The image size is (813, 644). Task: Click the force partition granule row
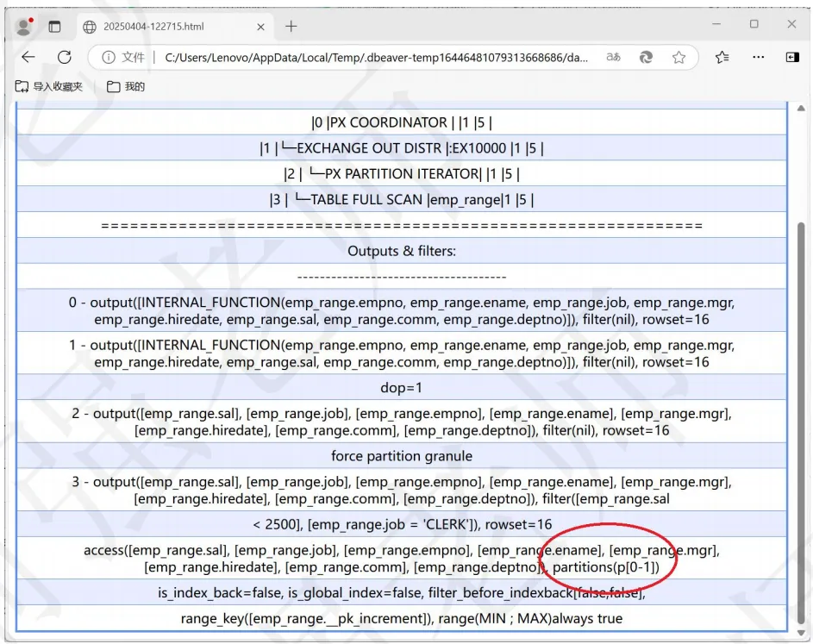[x=401, y=456]
